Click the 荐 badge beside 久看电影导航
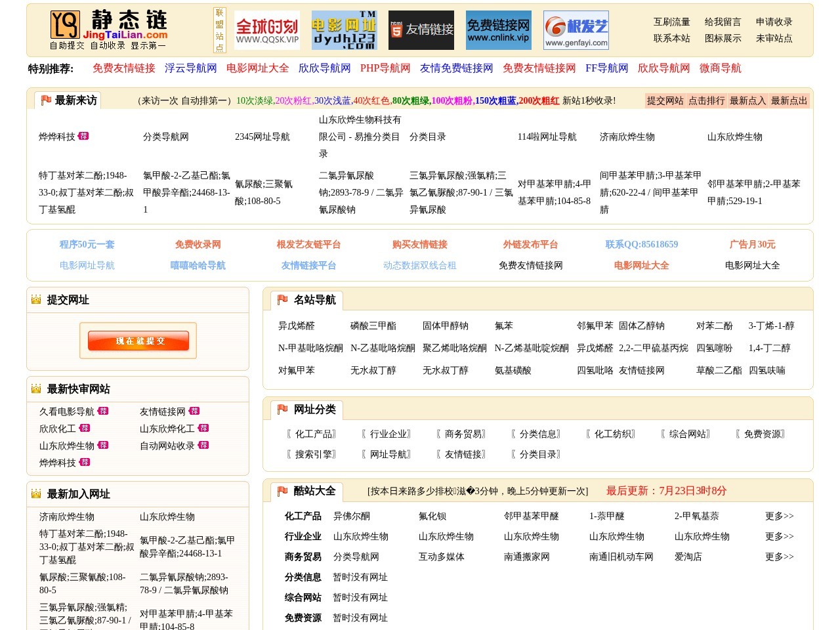Viewport: 840px width, 630px height. (x=103, y=411)
